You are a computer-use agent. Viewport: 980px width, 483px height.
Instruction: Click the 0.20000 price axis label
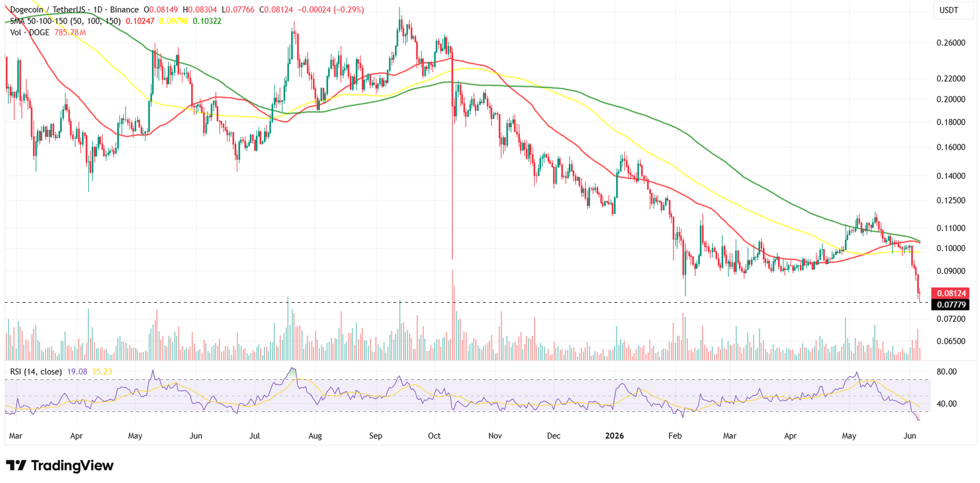(x=951, y=99)
